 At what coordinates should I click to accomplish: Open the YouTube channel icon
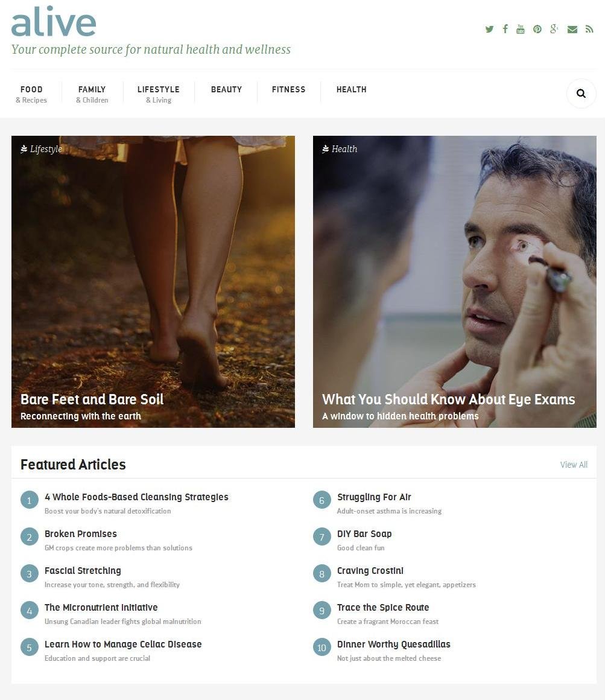click(x=520, y=29)
